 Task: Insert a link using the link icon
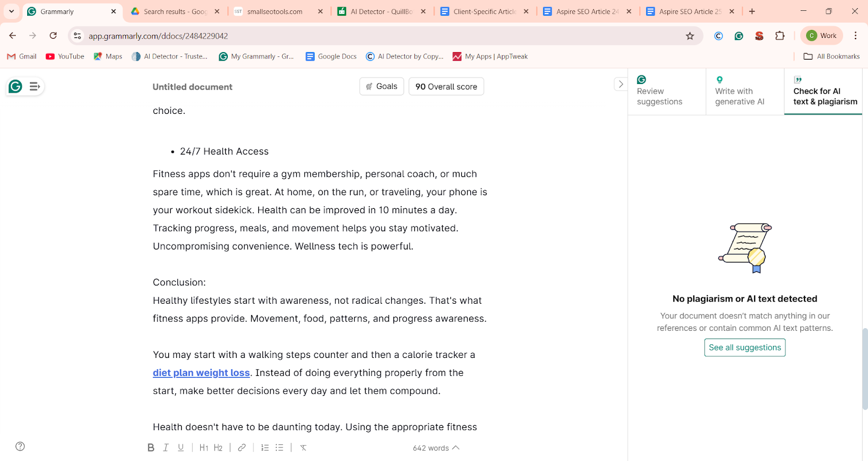tap(242, 447)
